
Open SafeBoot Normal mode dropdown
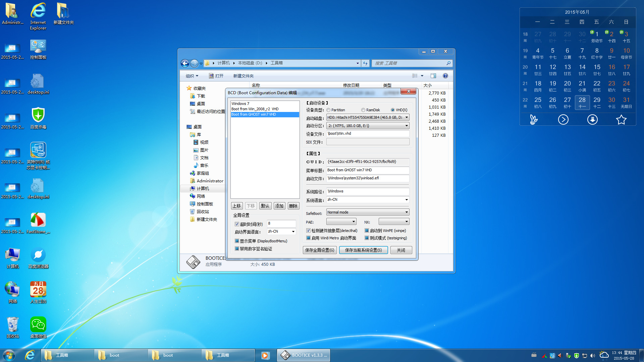click(368, 212)
